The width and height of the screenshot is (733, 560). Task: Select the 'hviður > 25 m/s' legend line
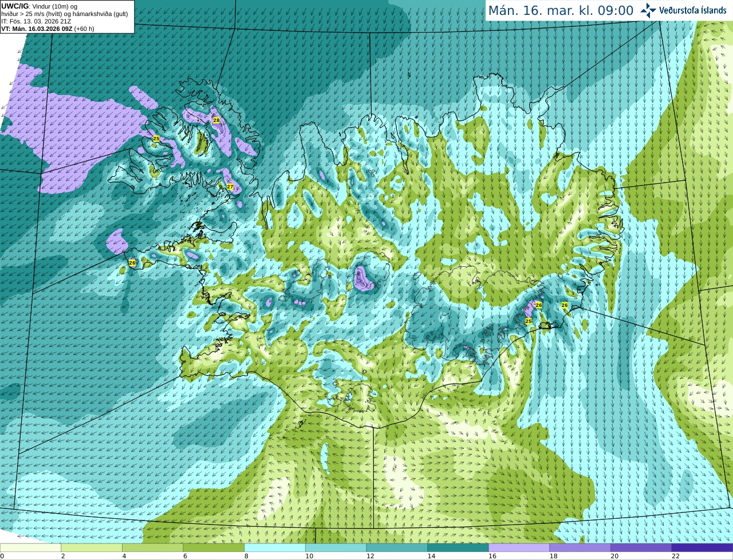pos(65,14)
